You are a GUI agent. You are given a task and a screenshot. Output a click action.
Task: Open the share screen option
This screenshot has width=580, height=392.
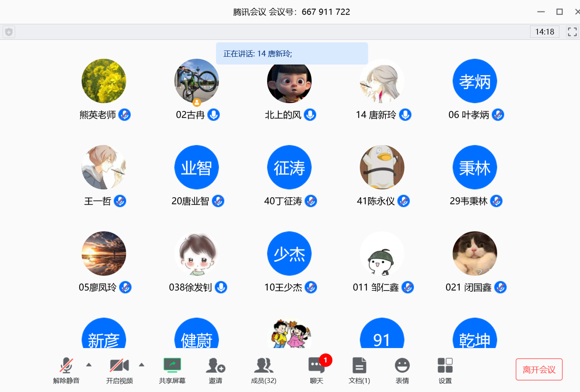[172, 366]
